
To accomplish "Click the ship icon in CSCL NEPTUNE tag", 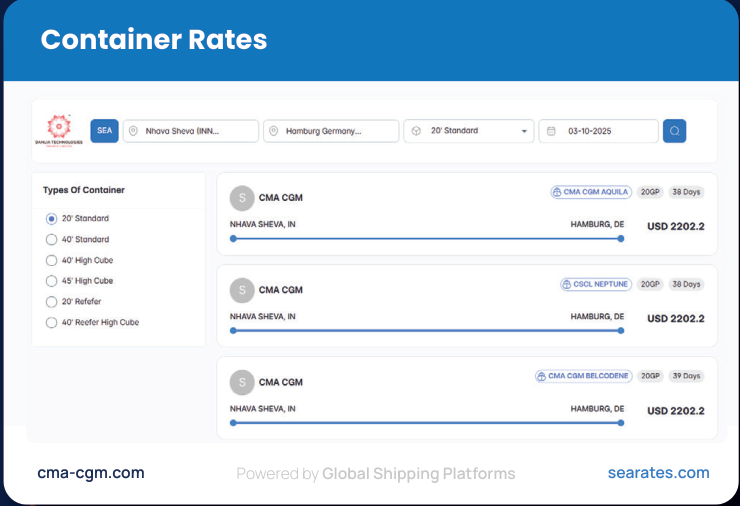I will (x=566, y=284).
